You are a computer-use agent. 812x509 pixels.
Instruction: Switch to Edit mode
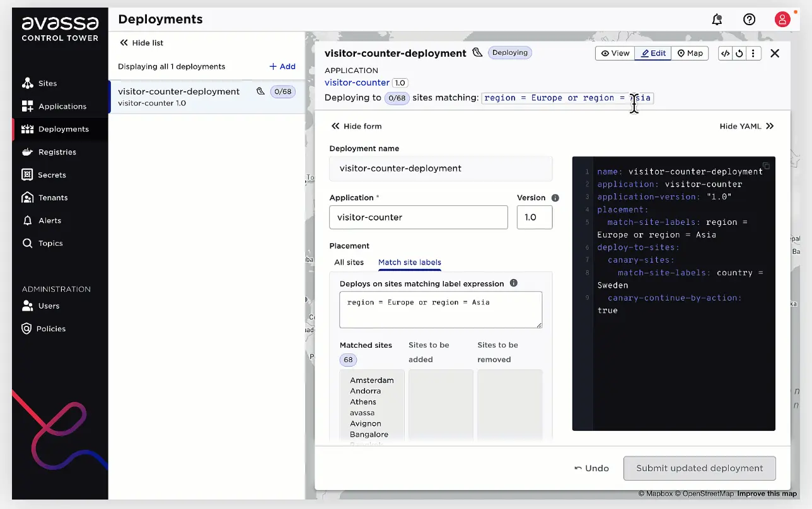653,54
